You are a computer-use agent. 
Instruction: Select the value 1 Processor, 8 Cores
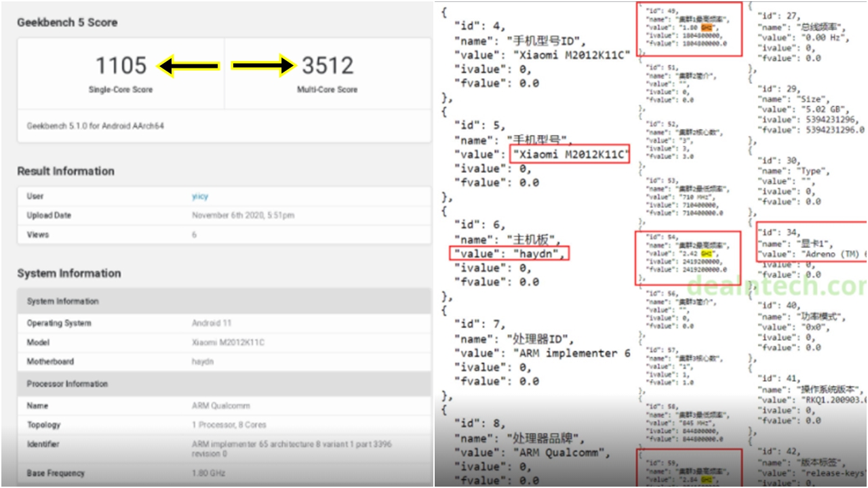(229, 425)
